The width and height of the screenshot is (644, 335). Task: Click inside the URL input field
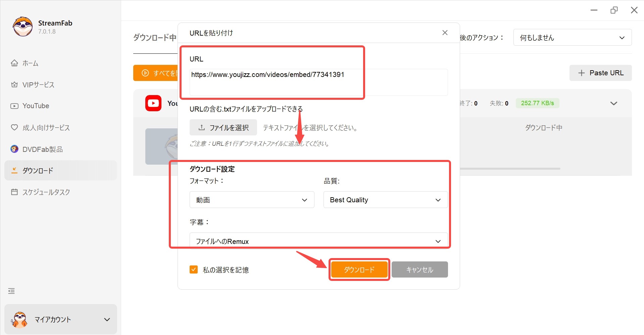pyautogui.click(x=275, y=82)
